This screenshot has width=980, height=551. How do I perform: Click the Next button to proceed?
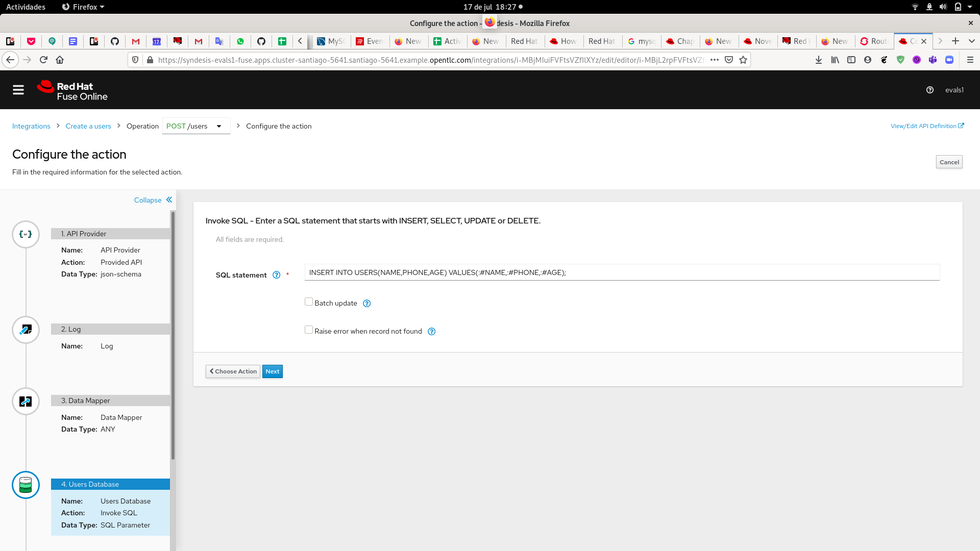(273, 371)
